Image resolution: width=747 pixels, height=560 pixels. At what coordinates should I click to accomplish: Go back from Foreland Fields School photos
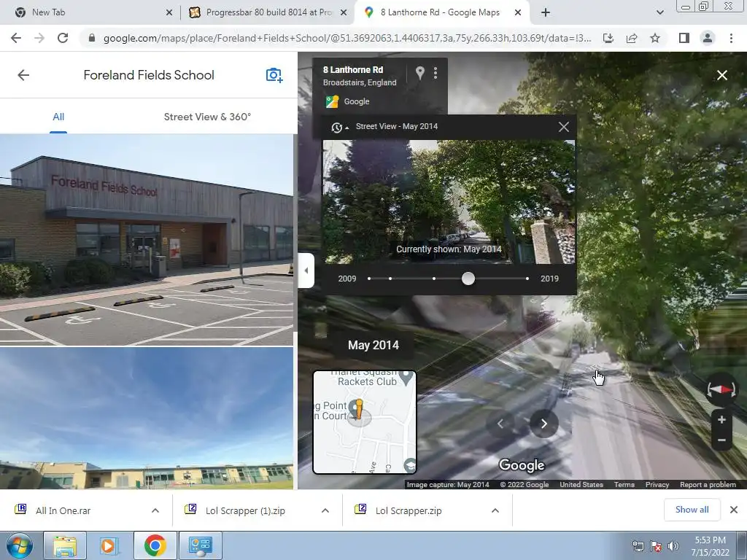[23, 75]
